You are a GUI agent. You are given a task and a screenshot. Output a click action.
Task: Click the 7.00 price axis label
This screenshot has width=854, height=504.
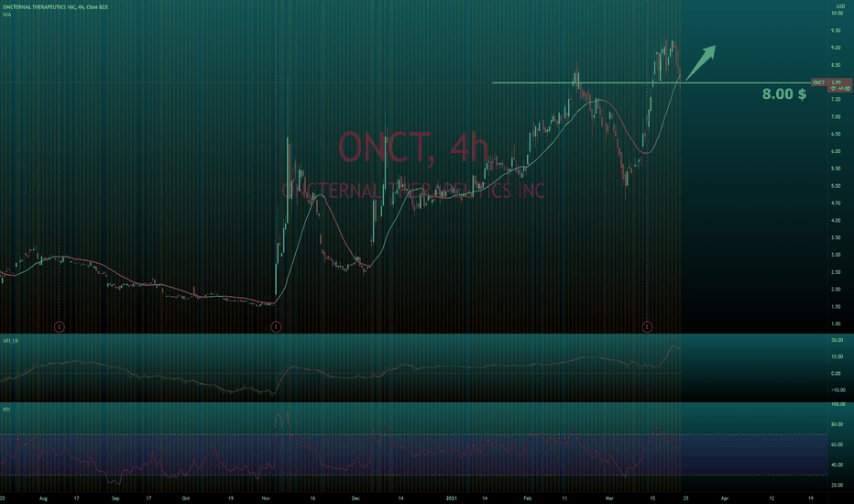[836, 116]
